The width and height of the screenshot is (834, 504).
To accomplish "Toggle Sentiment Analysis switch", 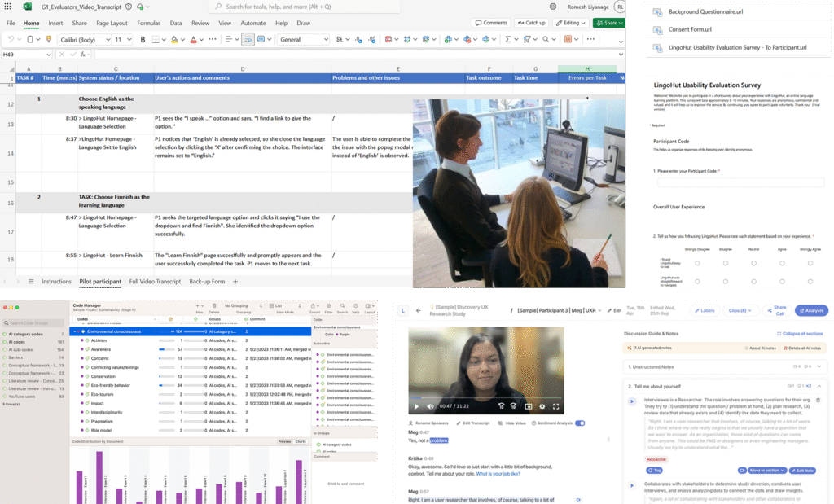I will click(x=580, y=423).
